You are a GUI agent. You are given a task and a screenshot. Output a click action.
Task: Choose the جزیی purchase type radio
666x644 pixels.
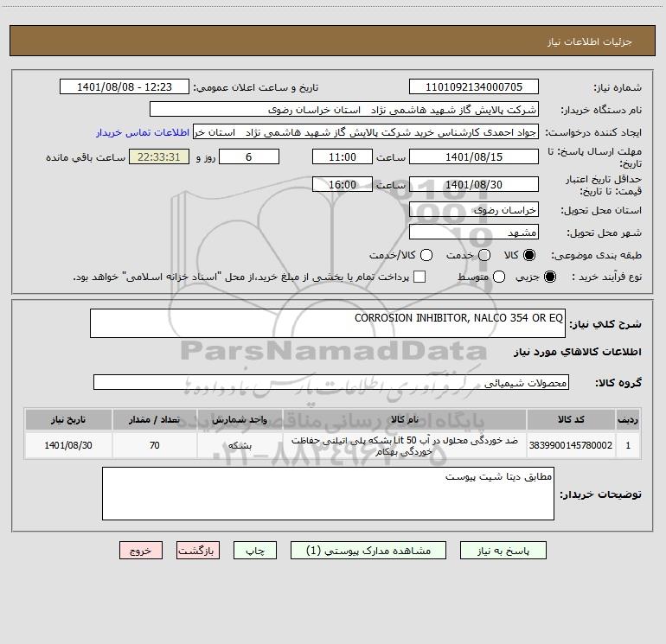tap(550, 277)
